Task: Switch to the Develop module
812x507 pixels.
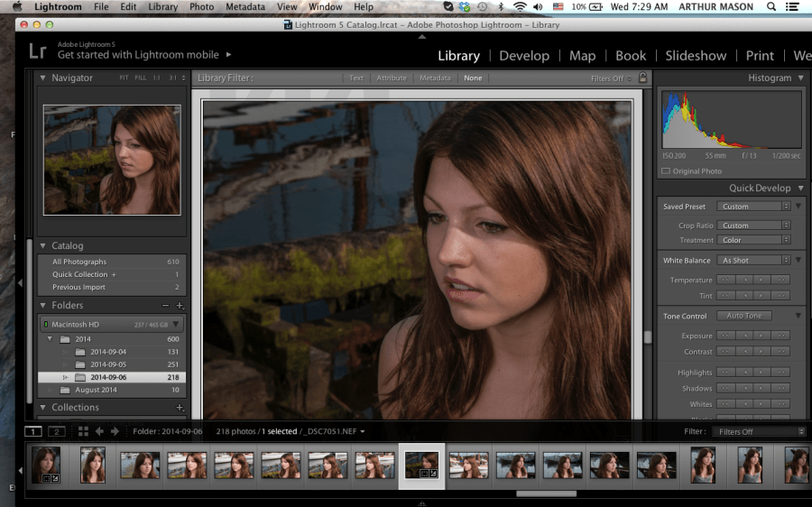Action: pos(524,55)
